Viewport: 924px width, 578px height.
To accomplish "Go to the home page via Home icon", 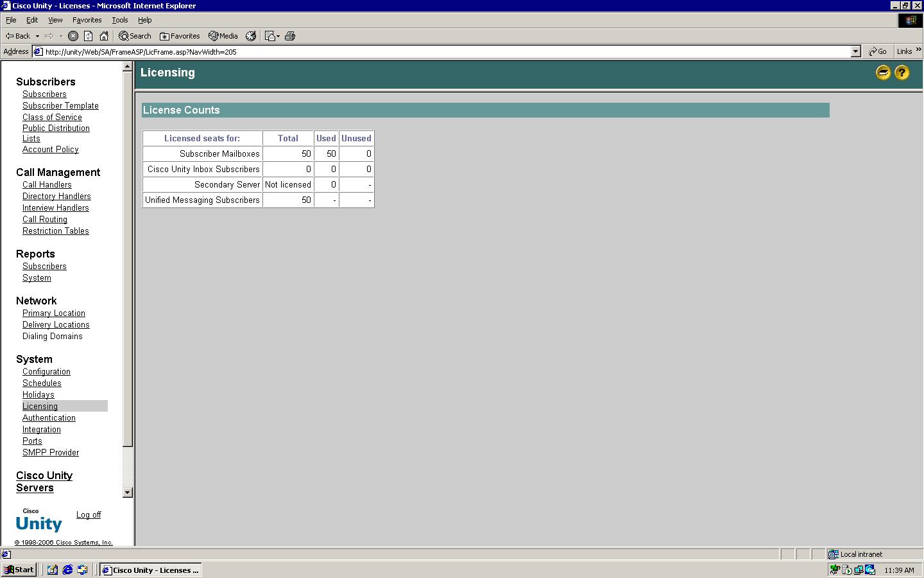I will (104, 36).
